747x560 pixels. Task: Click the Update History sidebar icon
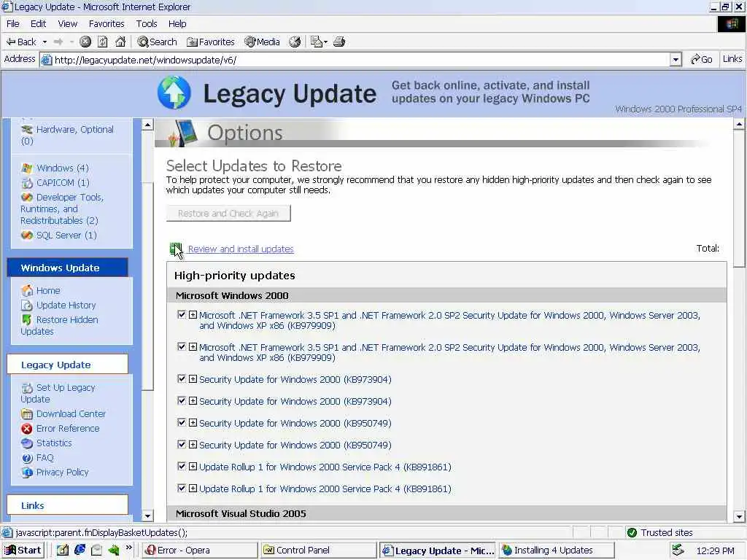pos(27,306)
